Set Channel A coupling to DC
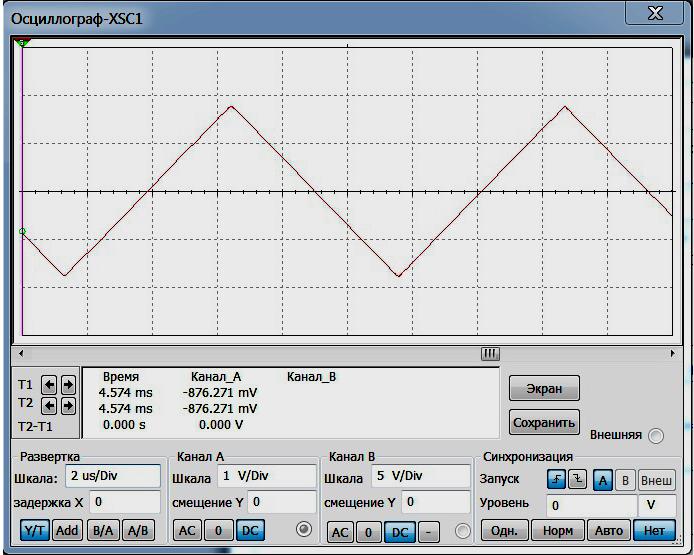694x555 pixels. (250, 530)
